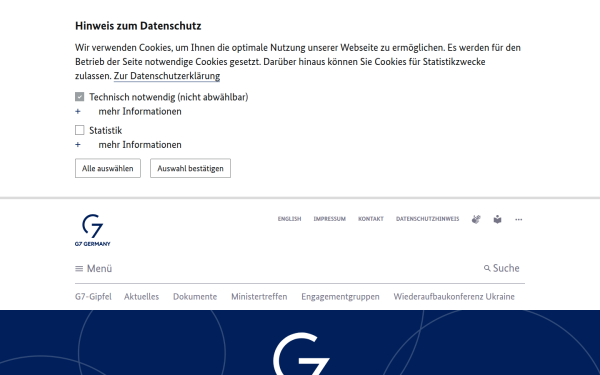
Task: Click the Alle auswählen button
Action: [108, 168]
